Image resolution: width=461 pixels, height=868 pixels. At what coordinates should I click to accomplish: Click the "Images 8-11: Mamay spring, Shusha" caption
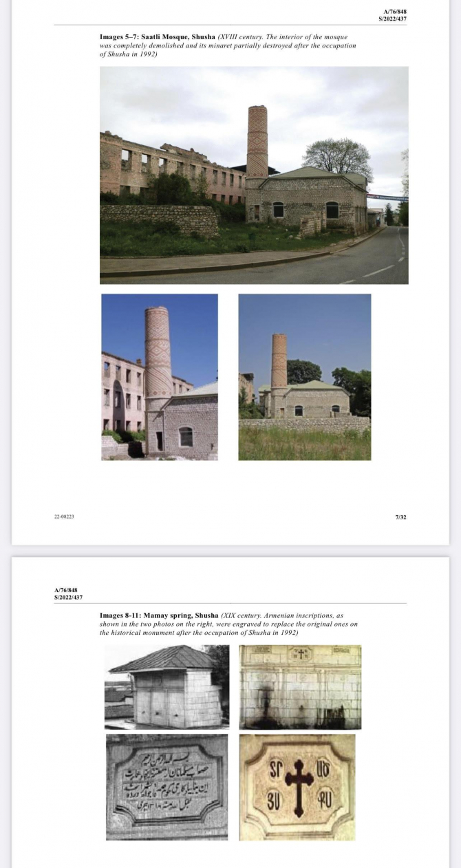159,615
